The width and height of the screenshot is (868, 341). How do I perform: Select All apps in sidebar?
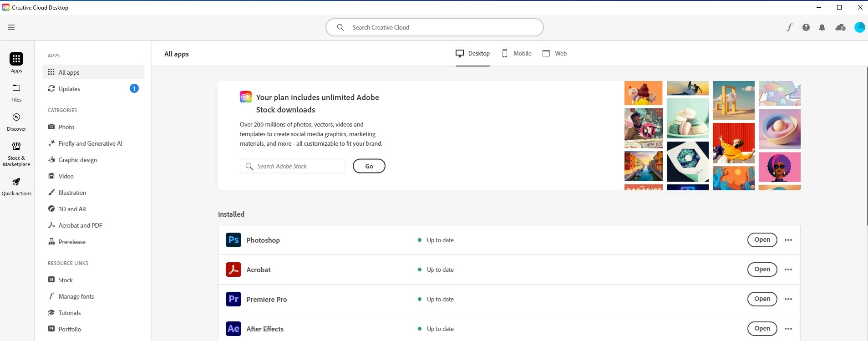click(93, 72)
